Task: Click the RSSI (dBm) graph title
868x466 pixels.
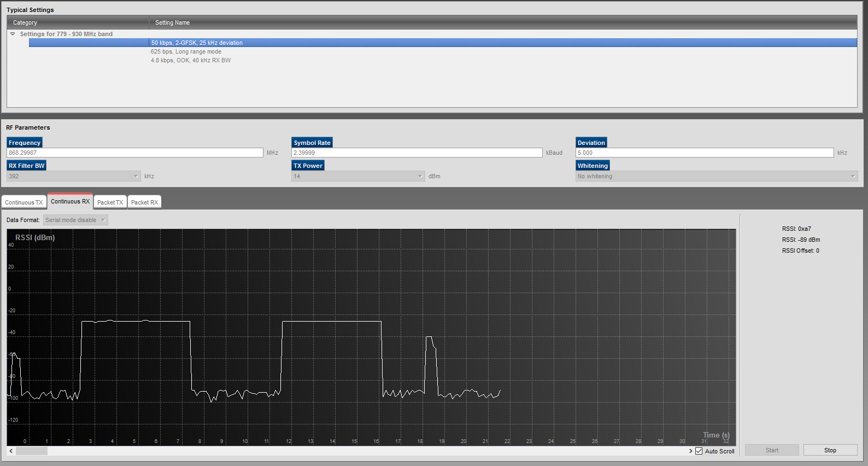Action: click(35, 237)
